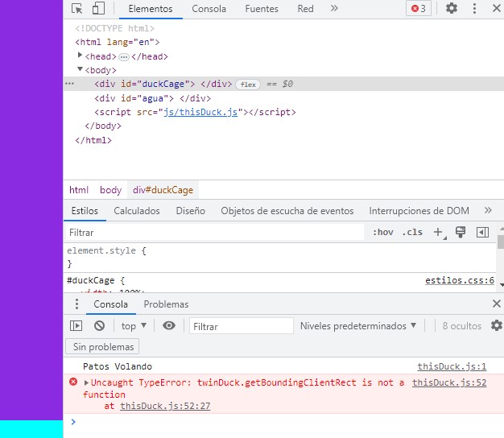The width and height of the screenshot is (504, 438).
Task: Expand the head element node
Action: pos(80,56)
